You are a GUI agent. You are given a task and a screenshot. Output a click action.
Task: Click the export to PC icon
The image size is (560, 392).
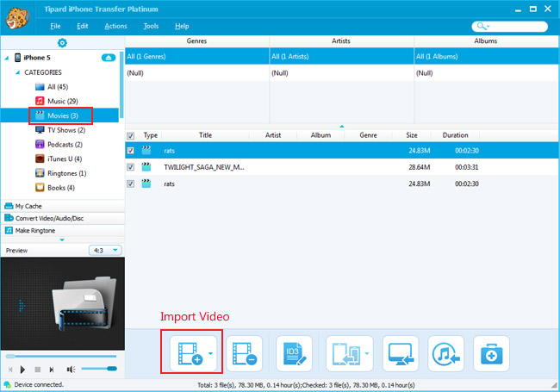[401, 353]
